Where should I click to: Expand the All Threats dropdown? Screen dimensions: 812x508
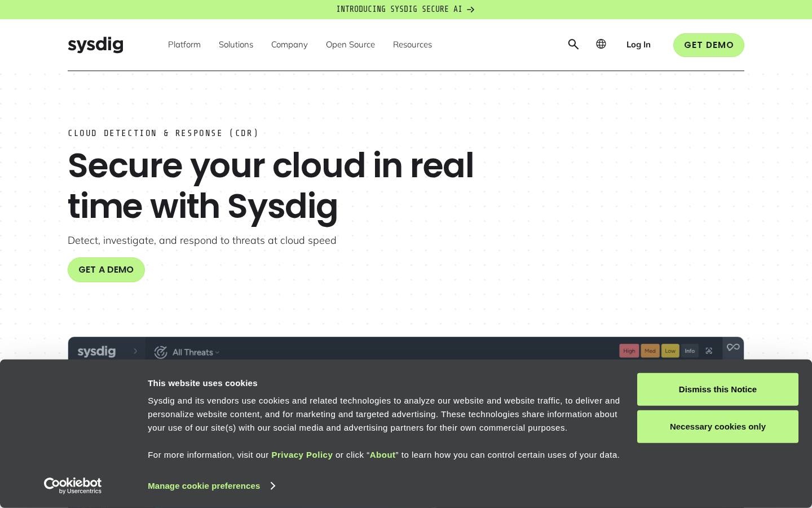click(196, 352)
